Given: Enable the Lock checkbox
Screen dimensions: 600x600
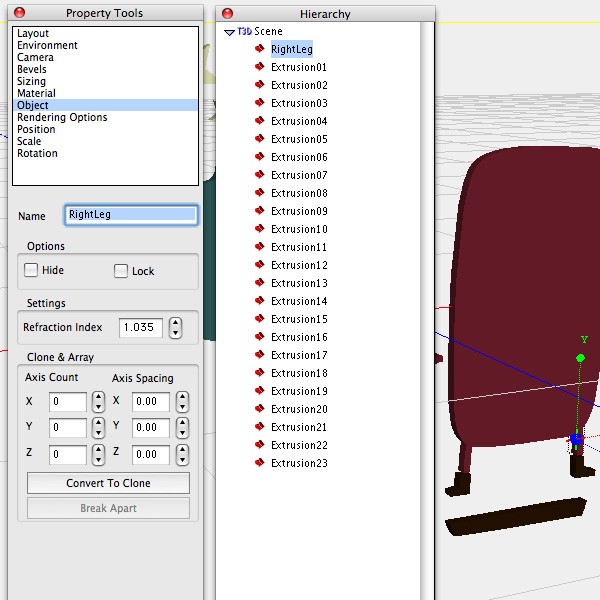Looking at the screenshot, I should [121, 270].
